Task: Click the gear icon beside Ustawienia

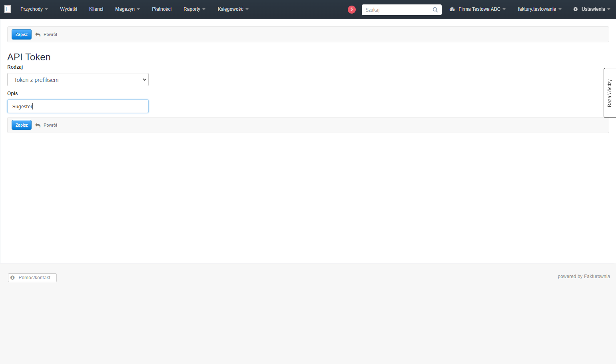Action: (x=576, y=9)
